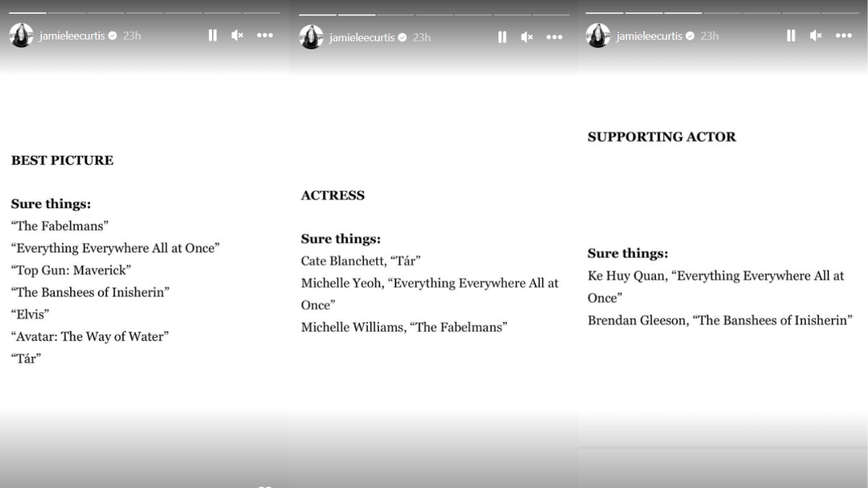Click jamieleecurtis username on Best Picture story
868x488 pixels.
[x=72, y=35]
